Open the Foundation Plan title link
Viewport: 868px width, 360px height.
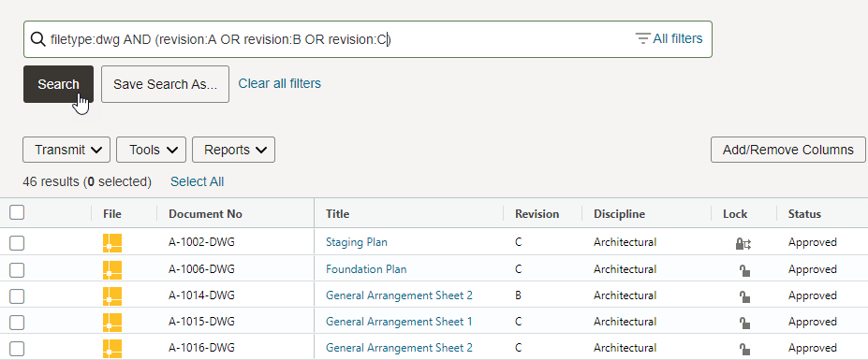[366, 269]
